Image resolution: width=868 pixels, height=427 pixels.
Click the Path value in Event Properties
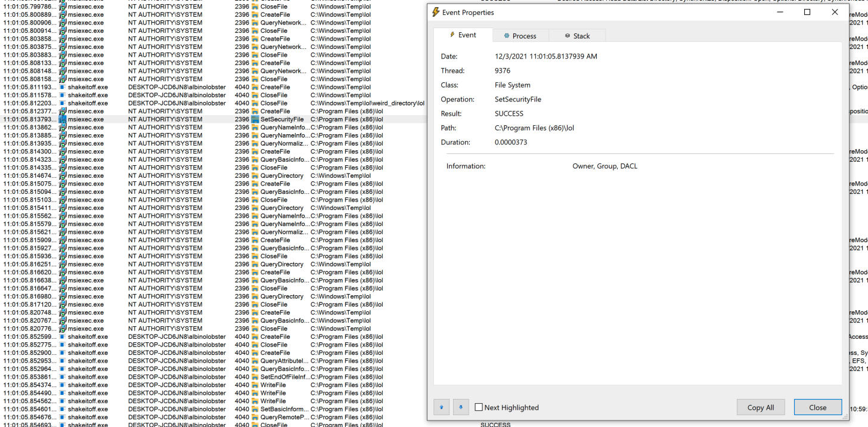534,128
